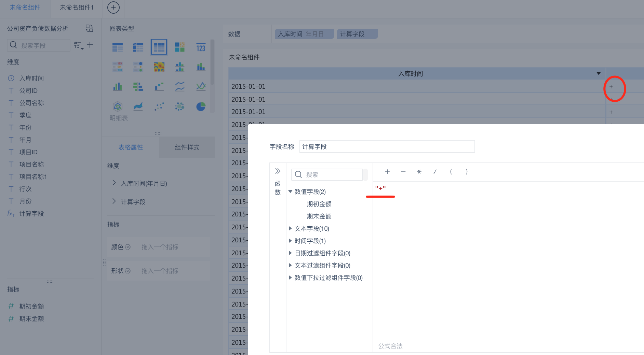Screen dimensions: 644x355
Task: Select the 公司ID dimension field
Action: pyautogui.click(x=28, y=90)
